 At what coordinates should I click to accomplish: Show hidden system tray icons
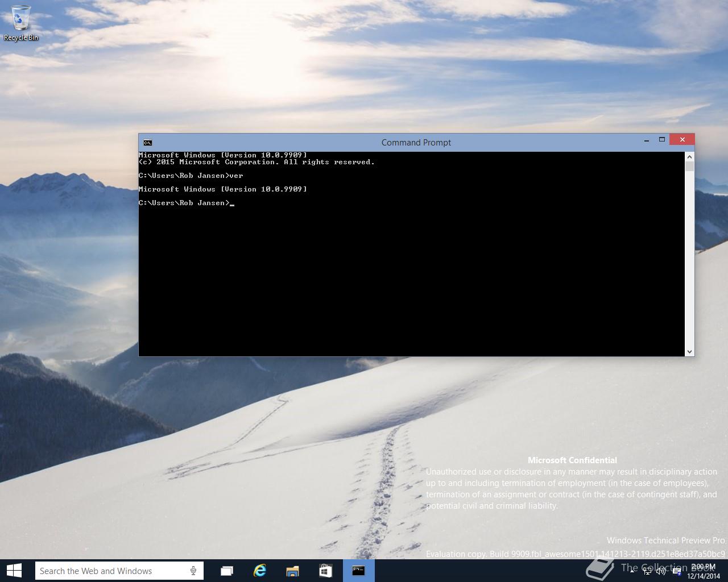pos(632,571)
